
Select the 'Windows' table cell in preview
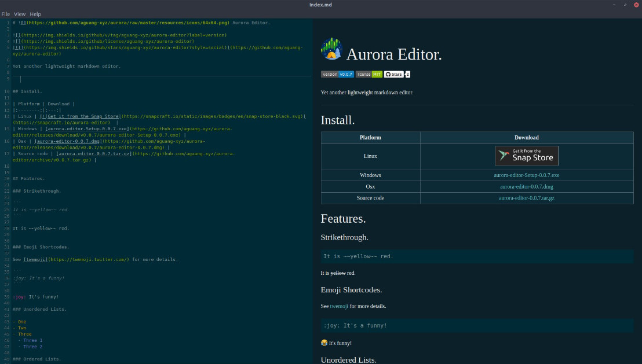point(371,175)
